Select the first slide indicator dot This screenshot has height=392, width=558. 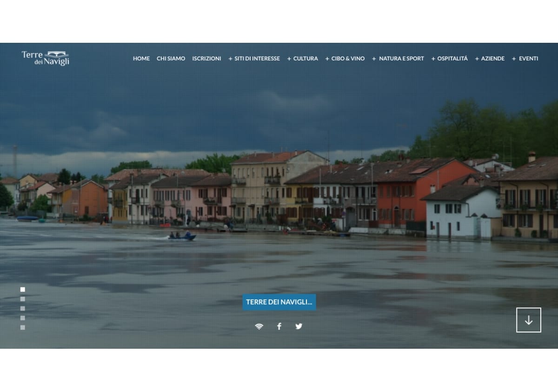23,290
